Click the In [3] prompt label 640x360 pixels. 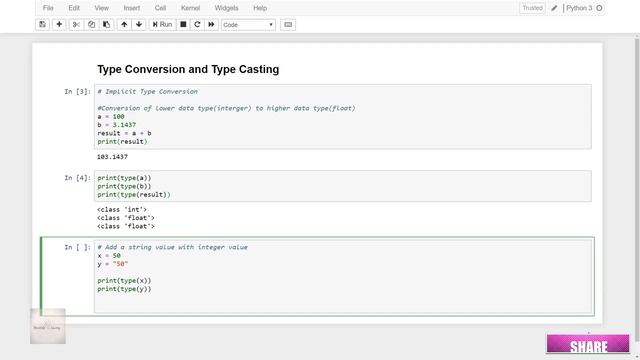[77, 91]
